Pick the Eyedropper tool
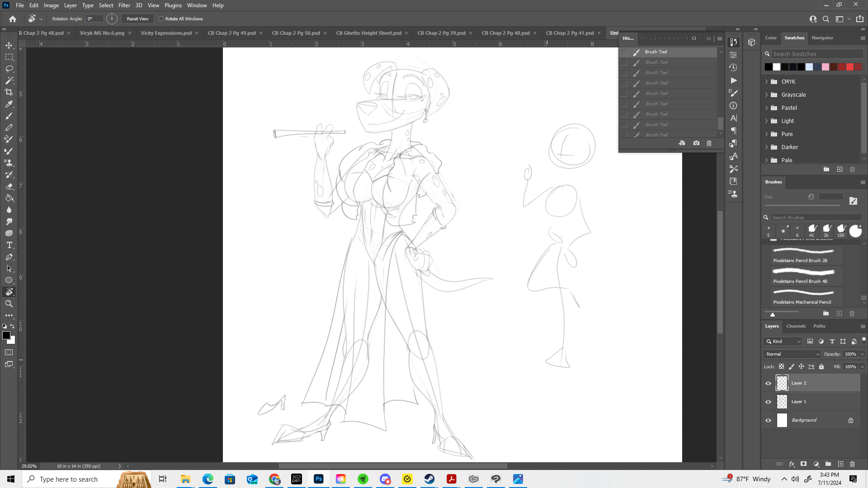 [9, 104]
